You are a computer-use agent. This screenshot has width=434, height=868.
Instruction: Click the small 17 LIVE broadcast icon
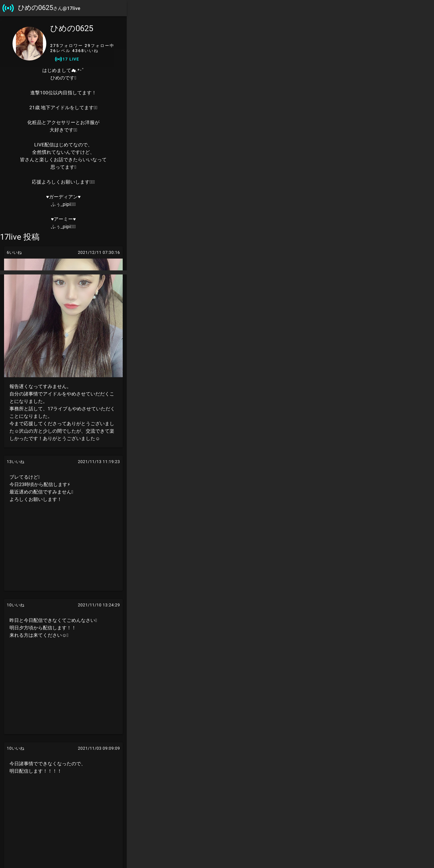tap(58, 59)
